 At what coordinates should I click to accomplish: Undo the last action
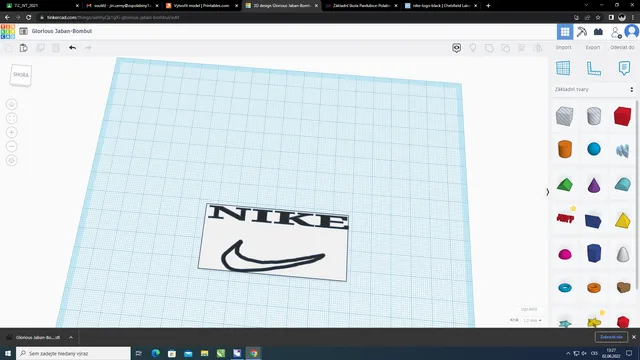coord(72,48)
